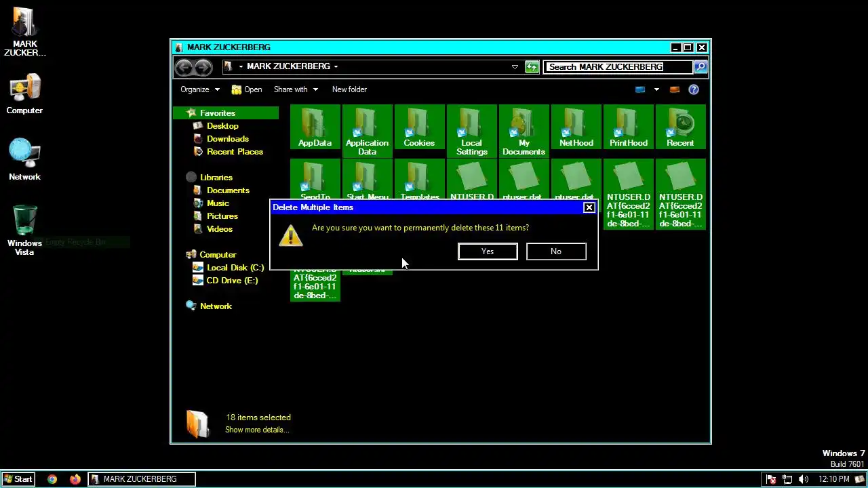Click the details pane folder thumbnail
The height and width of the screenshot is (488, 868).
point(197,424)
